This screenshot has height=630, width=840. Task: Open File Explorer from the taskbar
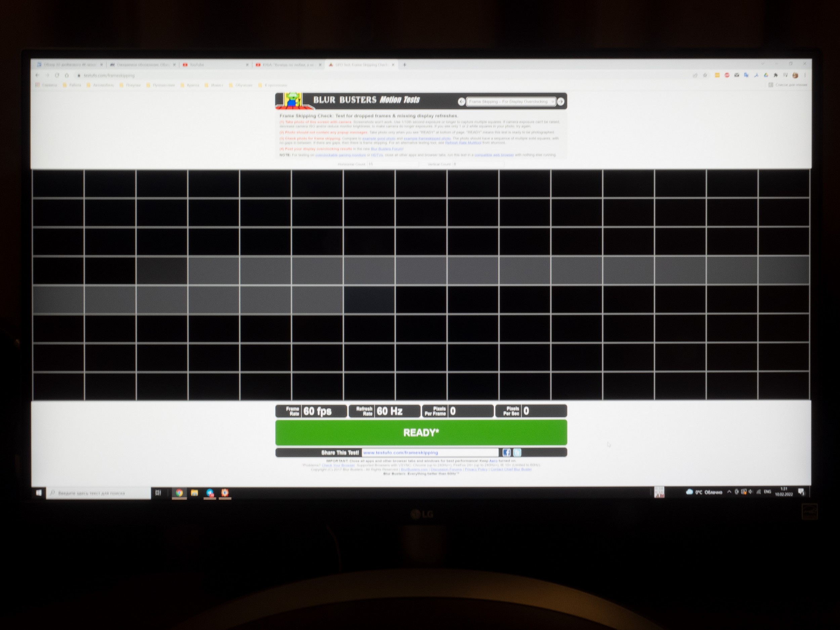click(195, 493)
